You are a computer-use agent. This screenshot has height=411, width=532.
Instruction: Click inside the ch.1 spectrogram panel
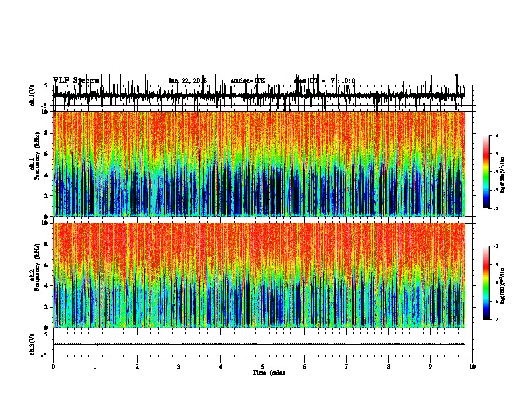click(x=259, y=164)
